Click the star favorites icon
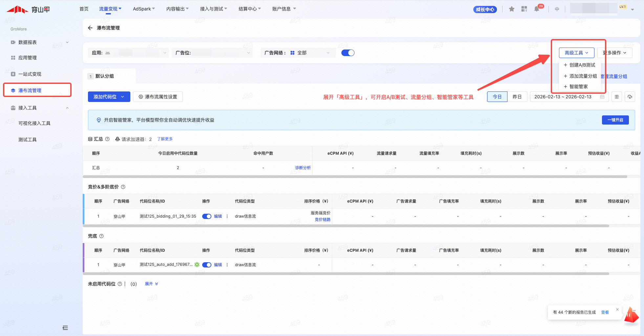644x336 pixels. [511, 9]
